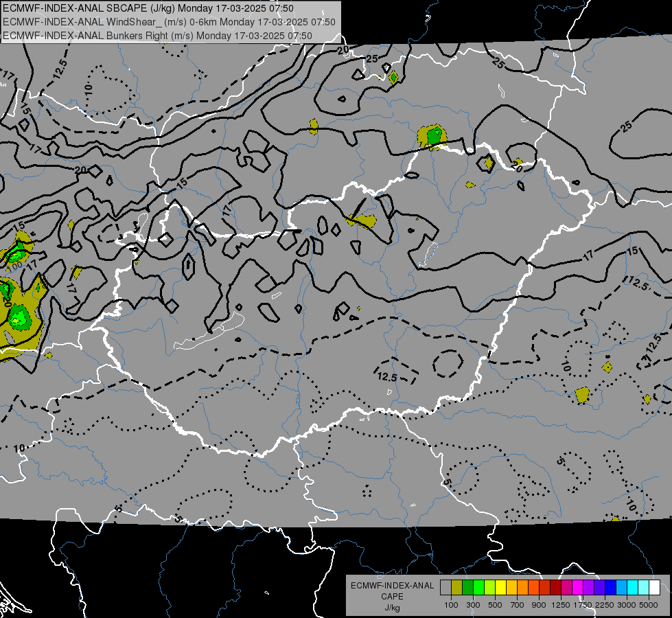Viewport: 672px width, 618px height.
Task: Click the Bunkers Right (m/s) title line
Action: (x=157, y=36)
